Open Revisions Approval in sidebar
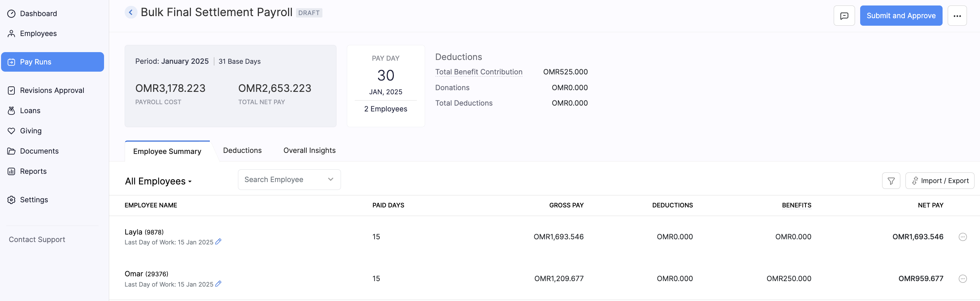This screenshot has width=980, height=301. click(x=52, y=91)
